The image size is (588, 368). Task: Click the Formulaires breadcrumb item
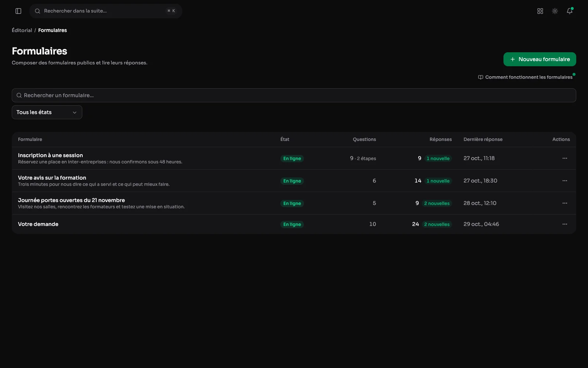53,30
